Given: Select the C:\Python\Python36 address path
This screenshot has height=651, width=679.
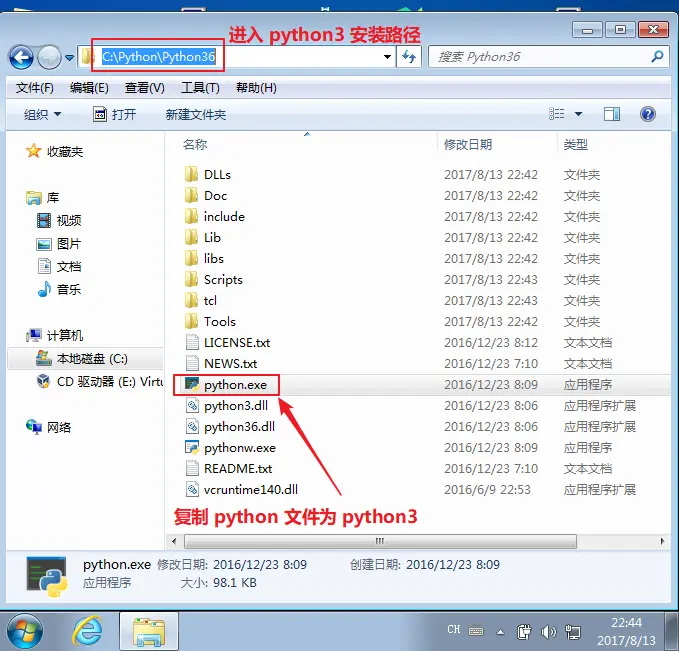Looking at the screenshot, I should click(158, 57).
